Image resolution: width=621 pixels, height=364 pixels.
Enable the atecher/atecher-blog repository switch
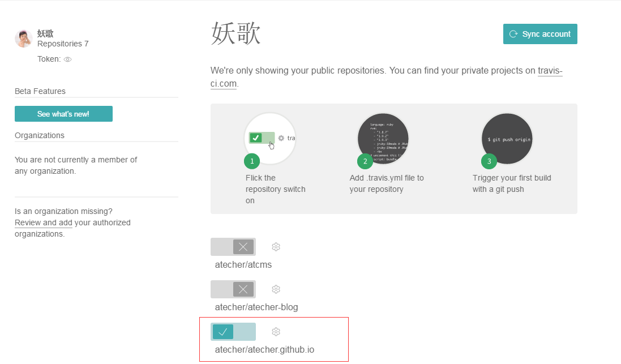[233, 289]
